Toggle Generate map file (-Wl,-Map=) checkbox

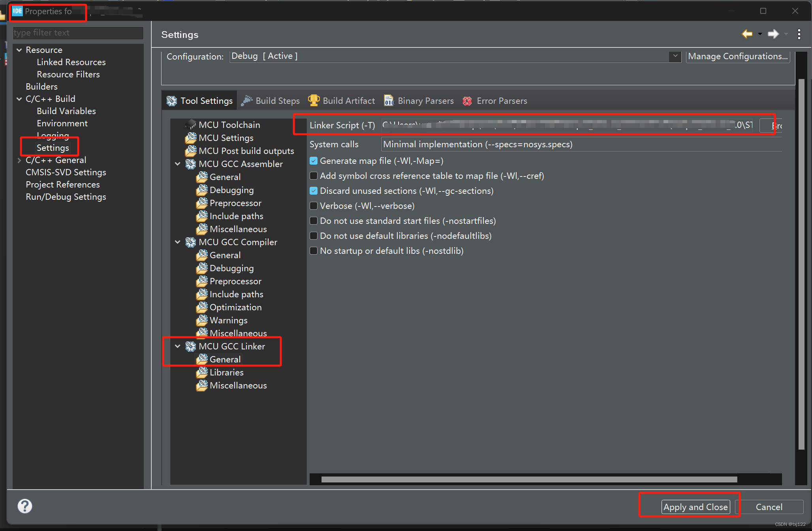pos(312,161)
